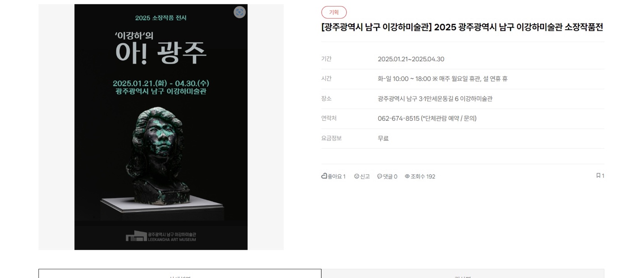Open the exhibition title 이강하미술관 소장작품전
Screen dimensions: 644x278
click(462, 27)
